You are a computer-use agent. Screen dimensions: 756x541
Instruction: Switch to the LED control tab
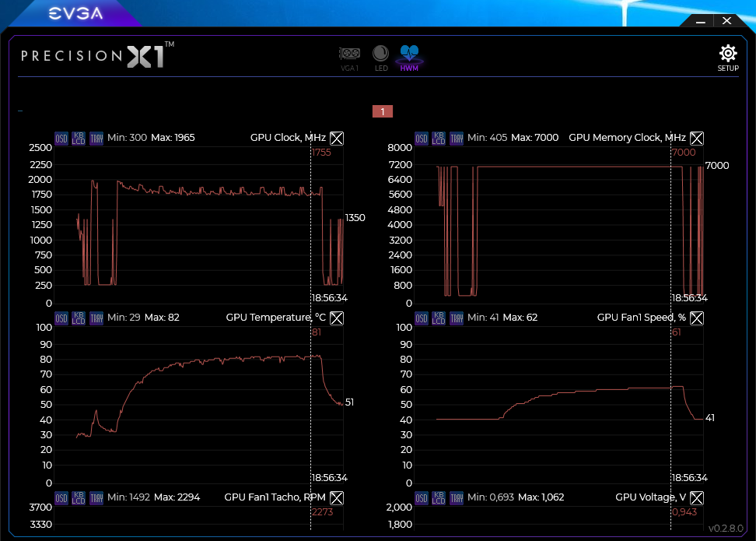381,58
